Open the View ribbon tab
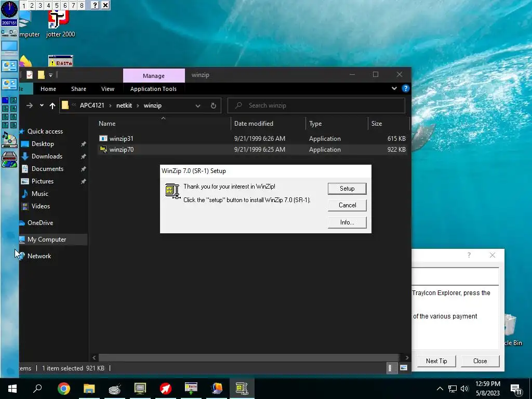This screenshot has height=399, width=532. pos(108,89)
